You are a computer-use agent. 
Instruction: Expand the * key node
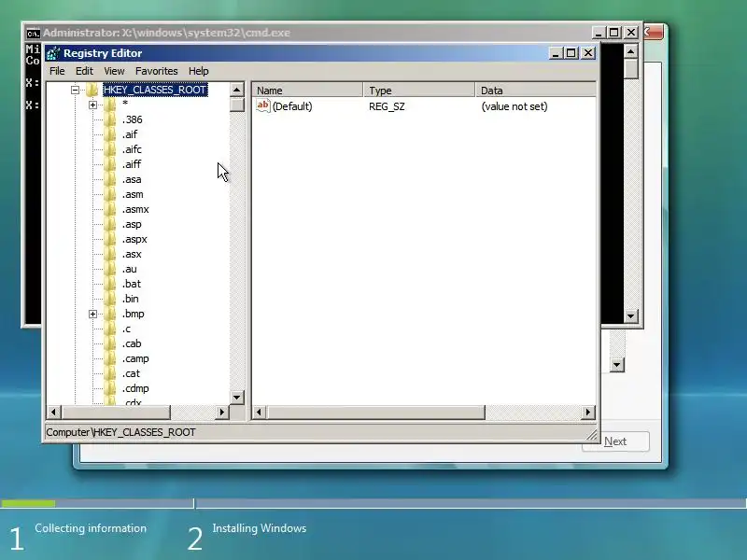pos(92,105)
